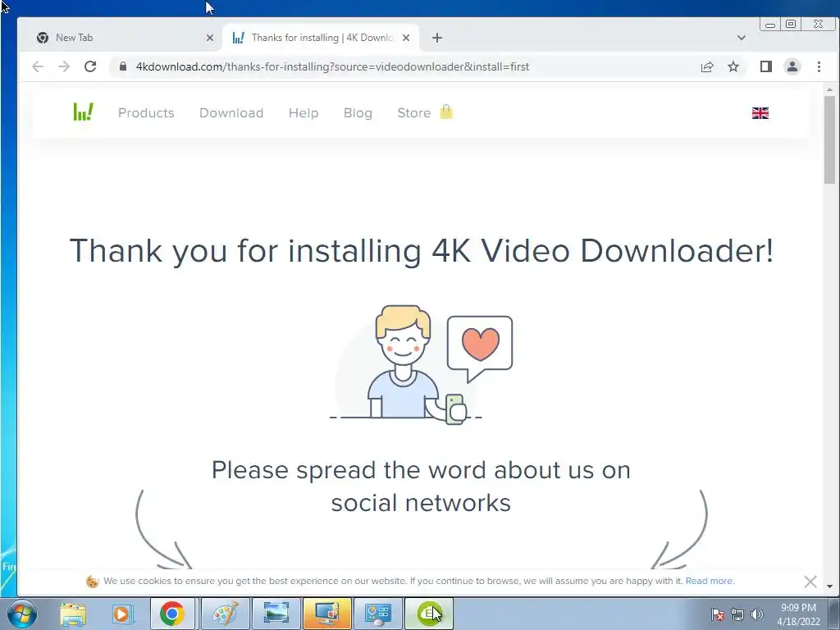Go forward to the next page
The width and height of the screenshot is (840, 630).
coord(64,66)
